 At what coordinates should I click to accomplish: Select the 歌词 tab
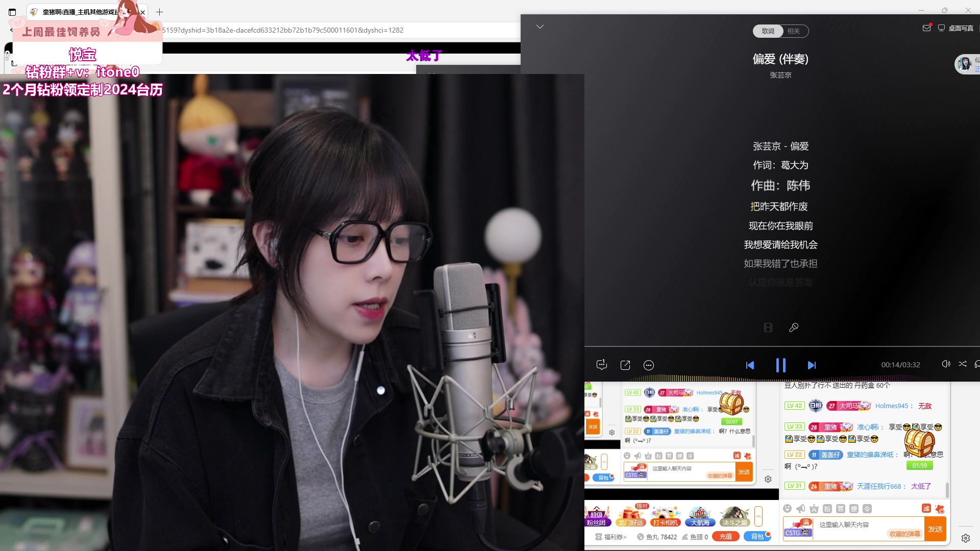768,31
